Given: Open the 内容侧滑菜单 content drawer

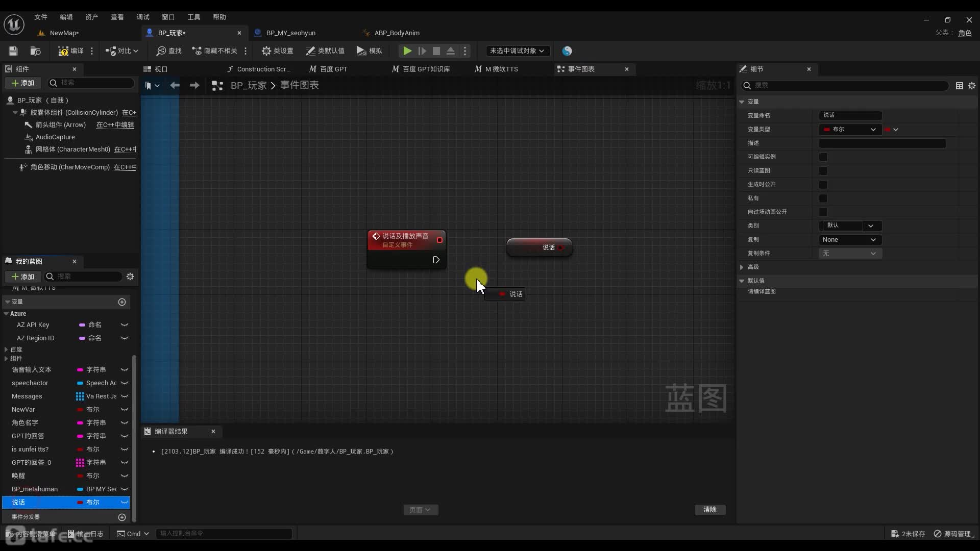Looking at the screenshot, I should pos(31,534).
